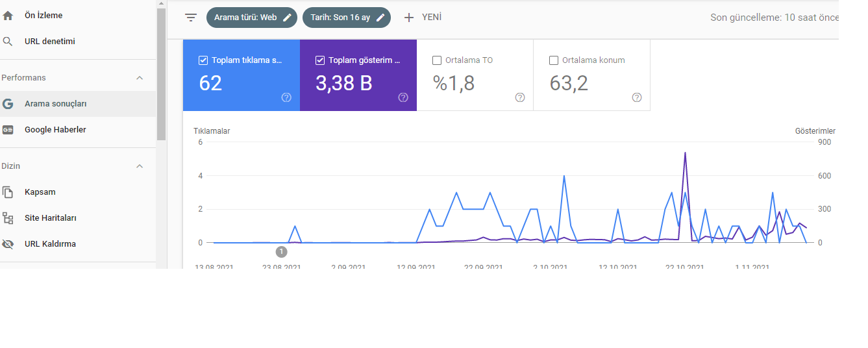Click the tall purple impressions peak near 22.10.2021
The image size is (868, 348).
pyautogui.click(x=685, y=153)
